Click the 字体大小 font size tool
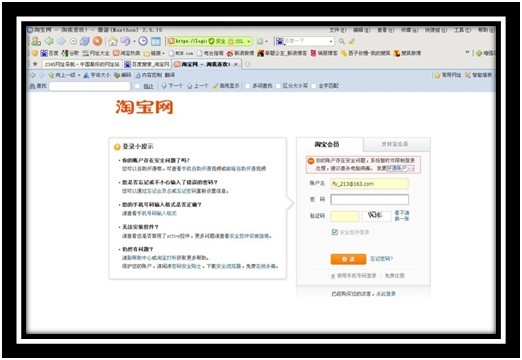 pyautogui.click(x=97, y=75)
